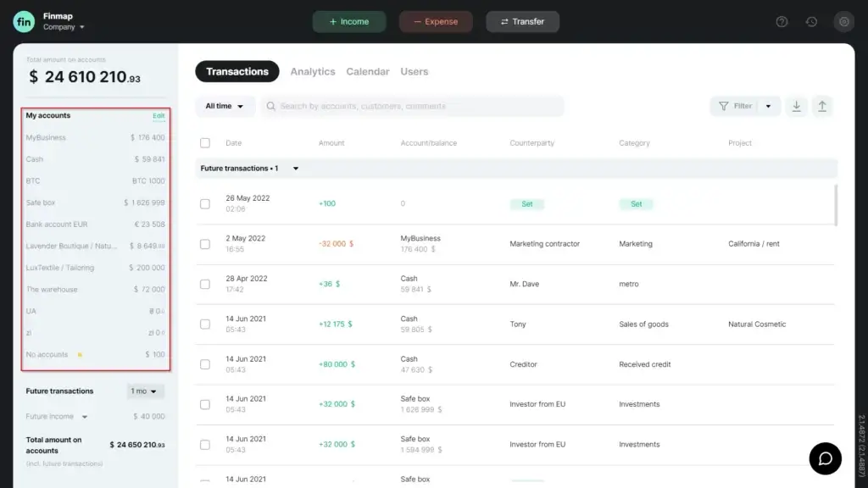Click the +80 000 $ amount
The width and height of the screenshot is (868, 488).
tap(337, 364)
